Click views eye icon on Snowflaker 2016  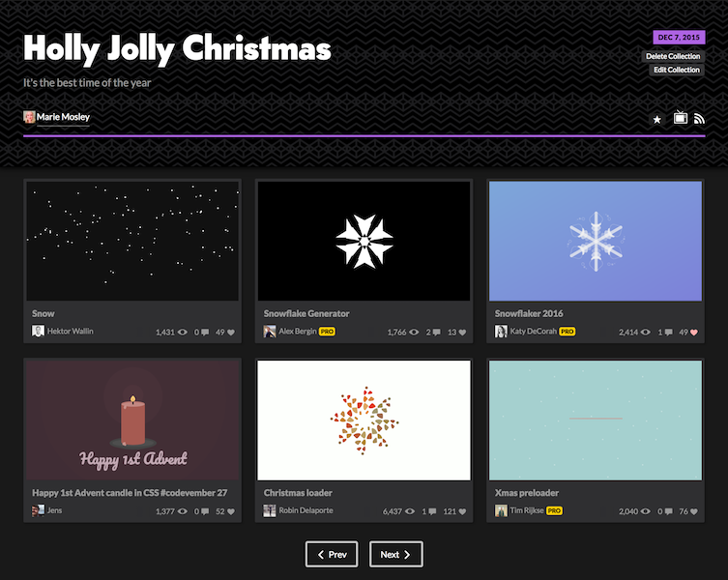646,332
